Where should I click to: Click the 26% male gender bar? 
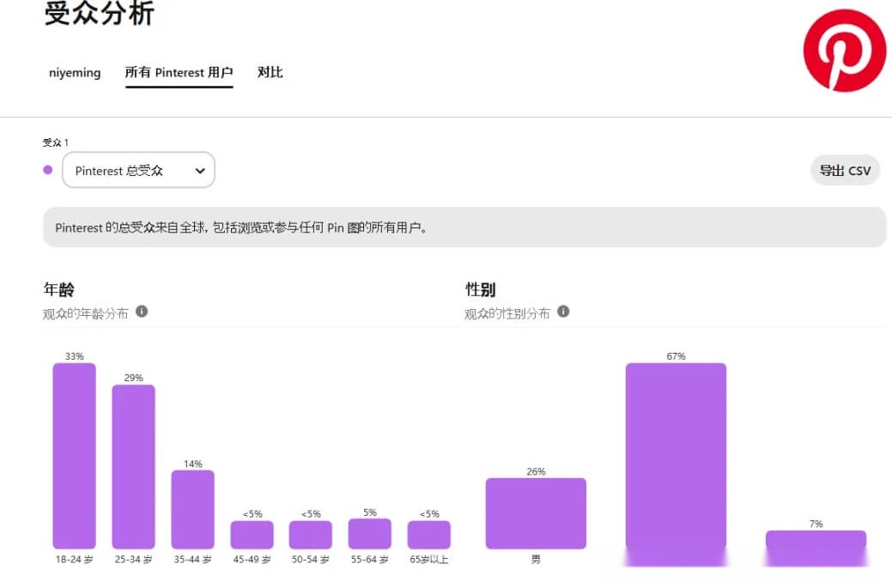(x=536, y=513)
